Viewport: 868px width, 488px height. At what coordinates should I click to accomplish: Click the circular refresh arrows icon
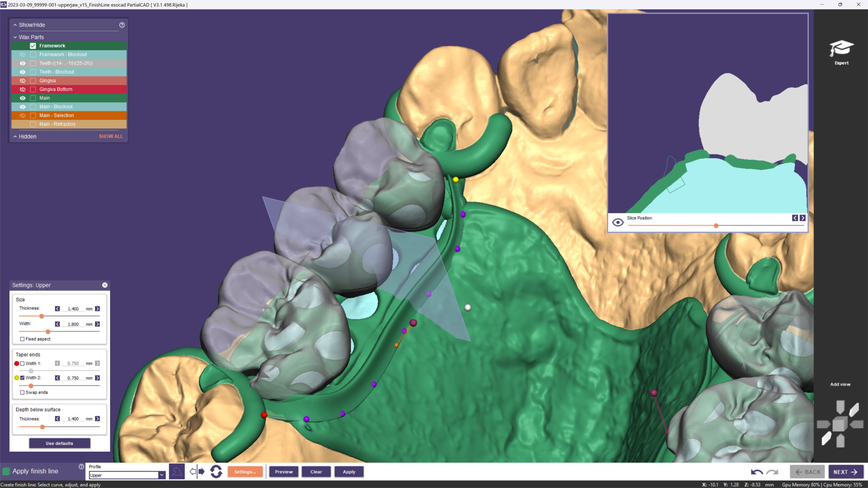coord(216,471)
